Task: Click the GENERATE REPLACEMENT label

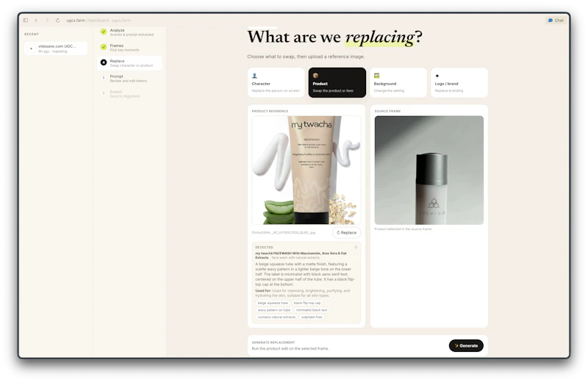Action: 273,342
